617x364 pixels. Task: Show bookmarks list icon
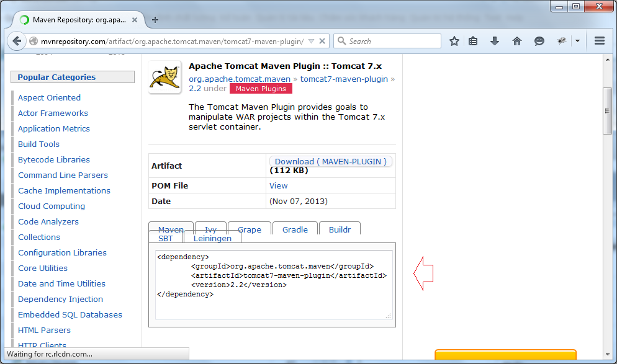click(x=473, y=41)
